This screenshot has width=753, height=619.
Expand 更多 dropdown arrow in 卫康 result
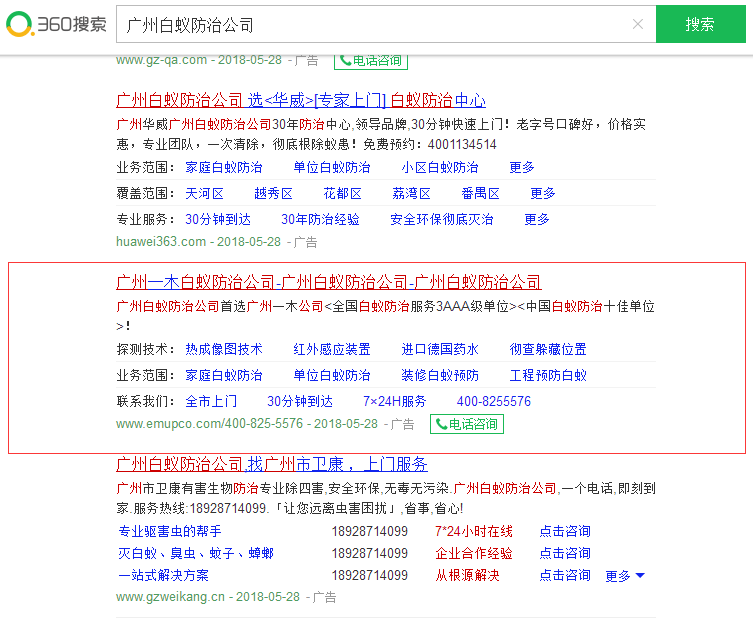point(626,575)
